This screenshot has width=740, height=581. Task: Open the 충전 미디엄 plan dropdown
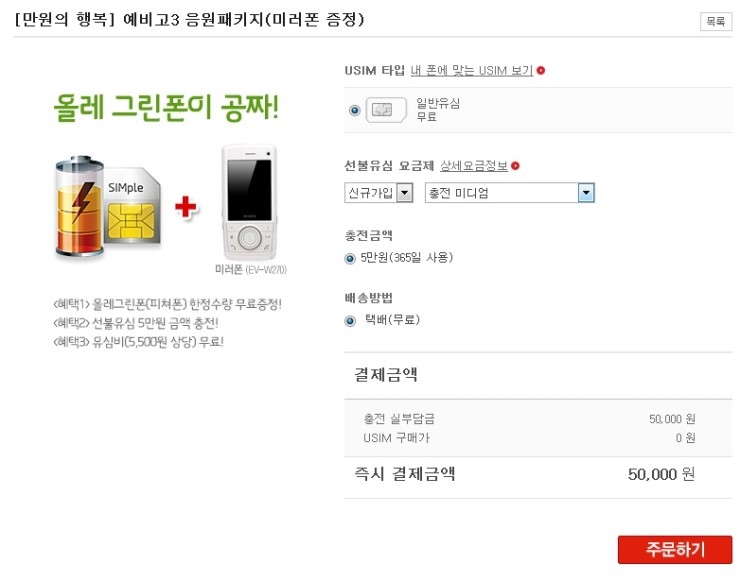(510, 193)
